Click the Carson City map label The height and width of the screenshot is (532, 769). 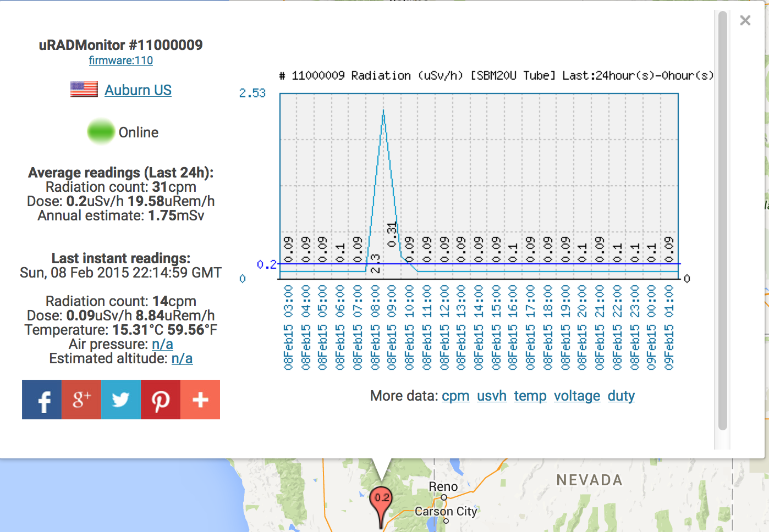coord(446,511)
